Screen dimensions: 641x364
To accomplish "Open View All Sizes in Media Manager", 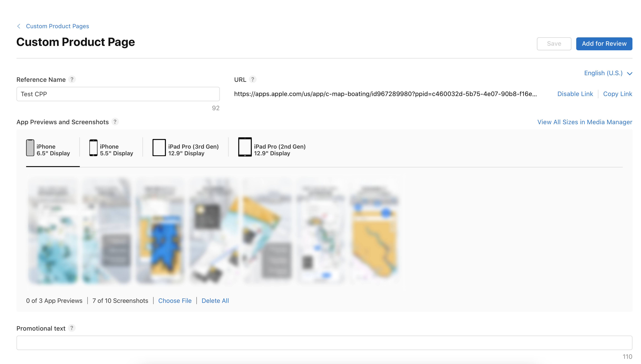I will 584,122.
